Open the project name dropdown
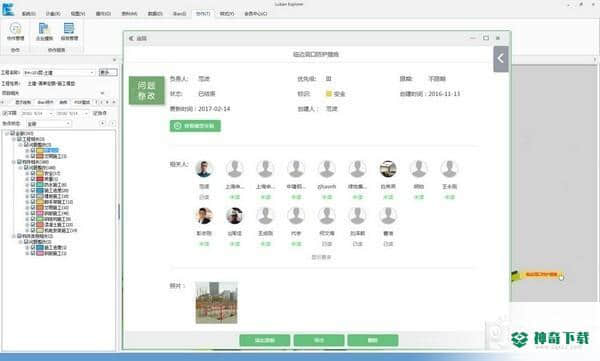The width and height of the screenshot is (600, 361). [59, 72]
